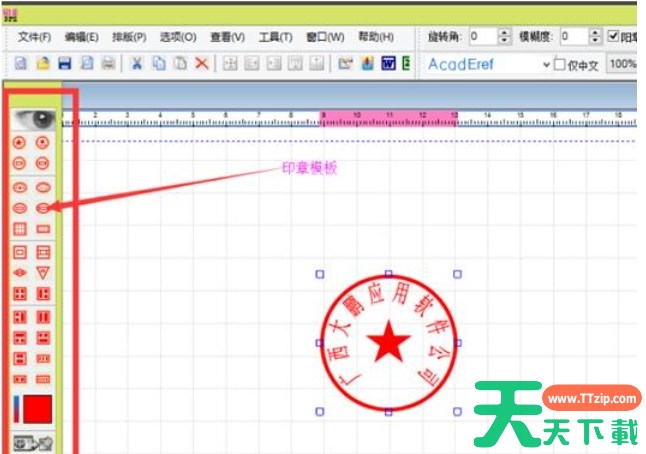This screenshot has height=454, width=646.
Task: Click the 旋转角 value field
Action: point(484,36)
